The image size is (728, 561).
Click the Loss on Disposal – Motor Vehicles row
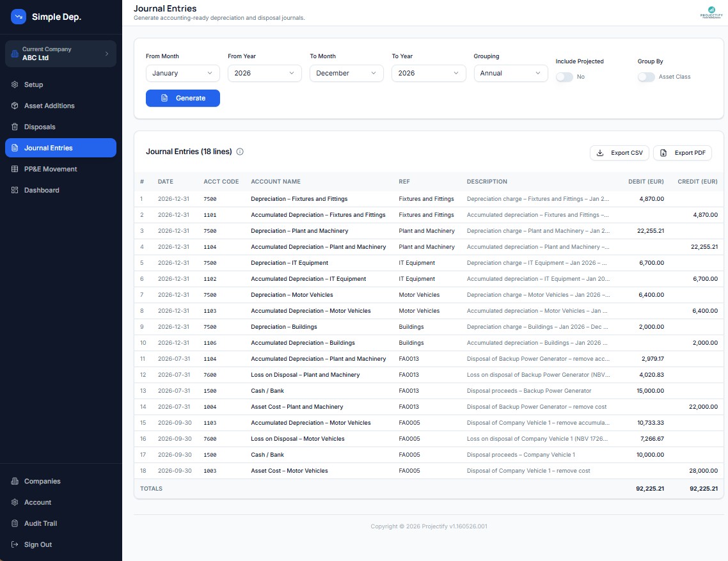tap(429, 439)
